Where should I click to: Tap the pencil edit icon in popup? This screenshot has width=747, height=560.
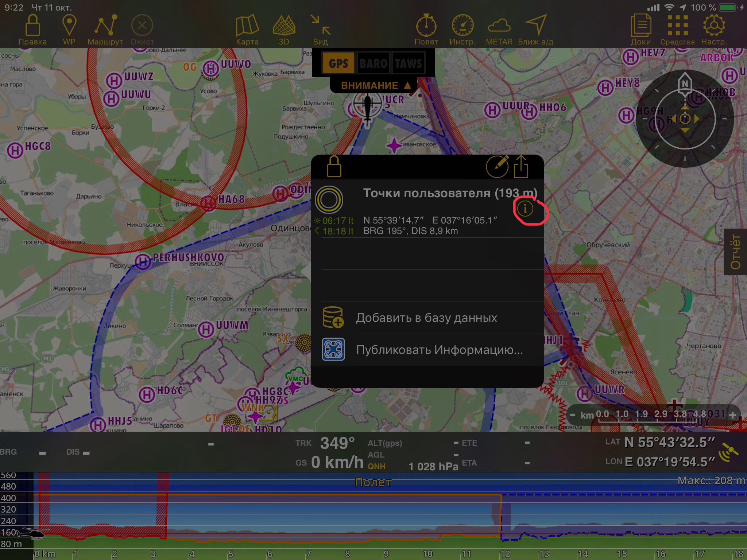tap(497, 167)
